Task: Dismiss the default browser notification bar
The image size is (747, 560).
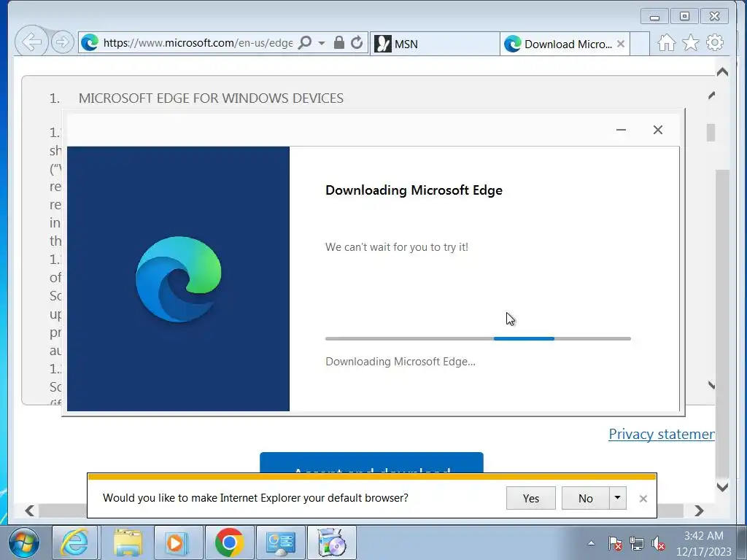Action: [643, 499]
